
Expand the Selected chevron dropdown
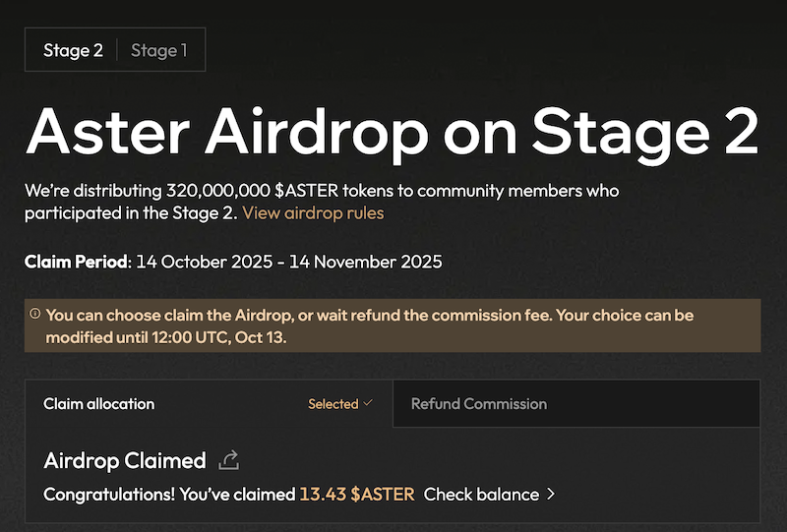(x=368, y=403)
